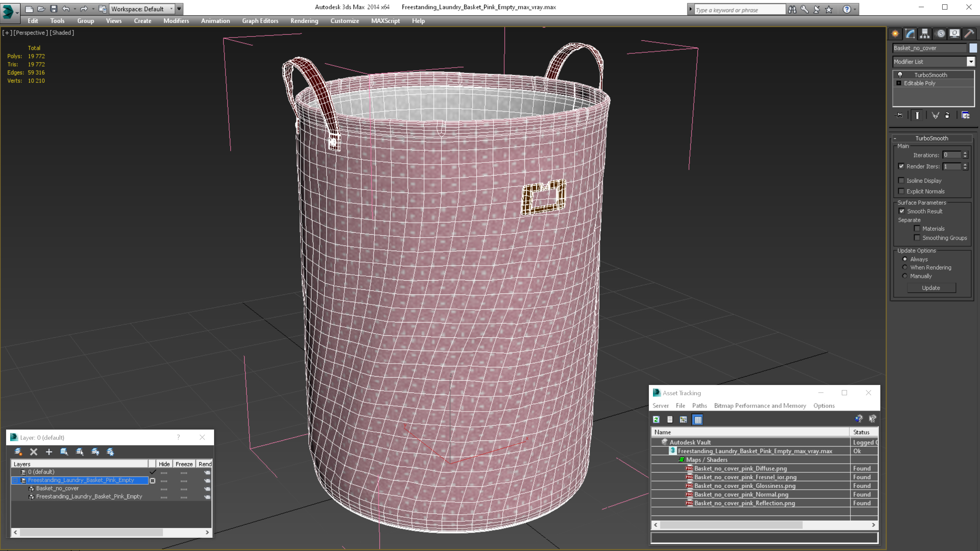
Task: Click Table View icon in Asset Tracking
Action: [698, 419]
